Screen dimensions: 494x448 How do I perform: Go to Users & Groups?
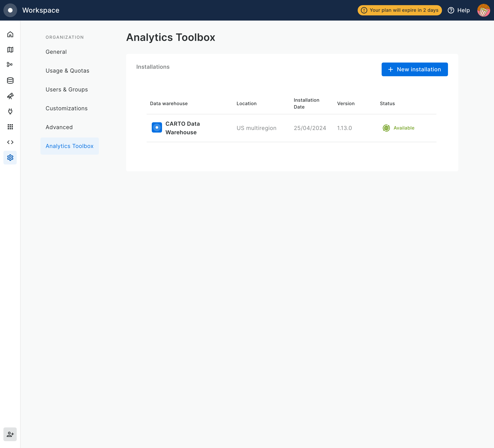pyautogui.click(x=67, y=90)
